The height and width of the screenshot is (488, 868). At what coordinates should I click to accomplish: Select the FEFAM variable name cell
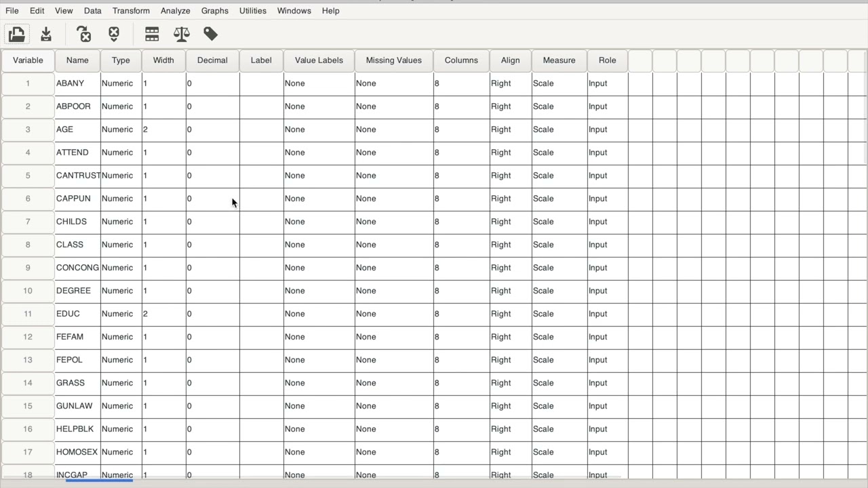77,337
